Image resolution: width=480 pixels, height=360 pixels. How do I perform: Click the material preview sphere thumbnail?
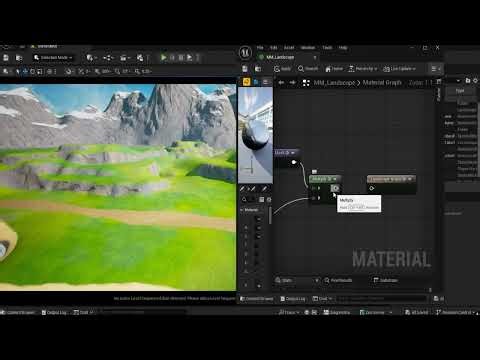tap(255, 135)
